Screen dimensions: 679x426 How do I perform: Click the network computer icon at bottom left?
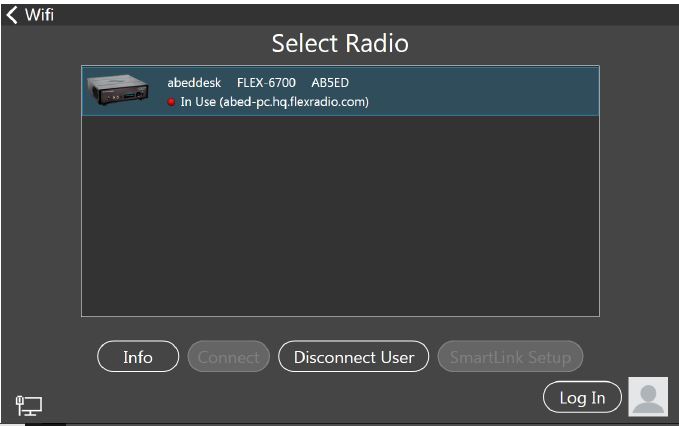[29, 406]
